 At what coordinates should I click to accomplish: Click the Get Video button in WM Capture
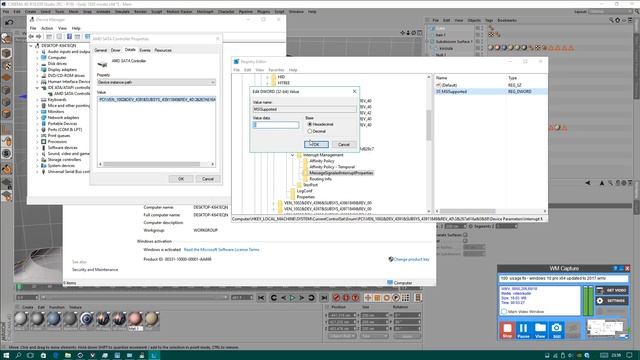coord(611,290)
